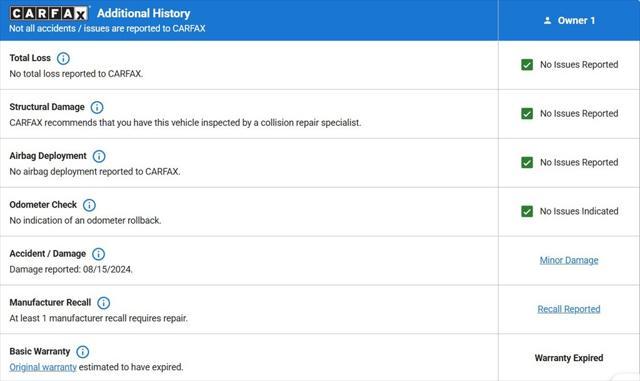This screenshot has width=640, height=381.
Task: Click the Airbag Deployment info icon
Action: 99,156
